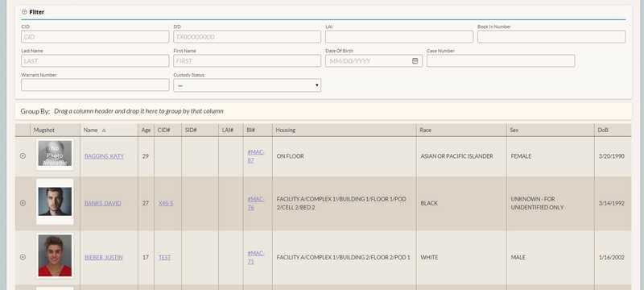Click the Case Number field

click(501, 60)
